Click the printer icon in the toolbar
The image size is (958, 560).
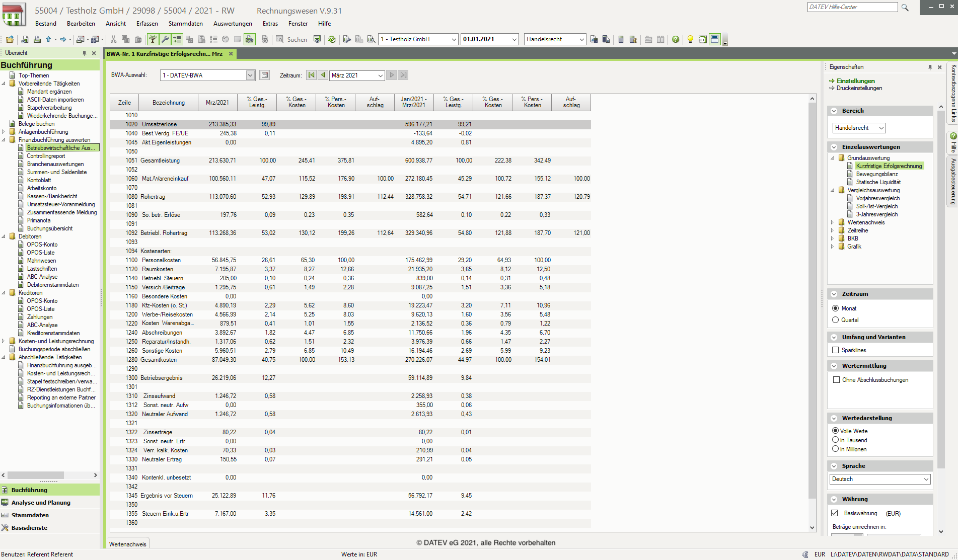pyautogui.click(x=37, y=39)
